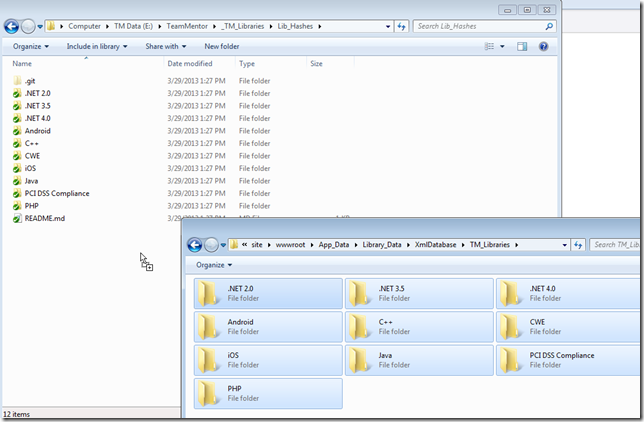Select CWE tile in TM_Libraries window

(568, 327)
